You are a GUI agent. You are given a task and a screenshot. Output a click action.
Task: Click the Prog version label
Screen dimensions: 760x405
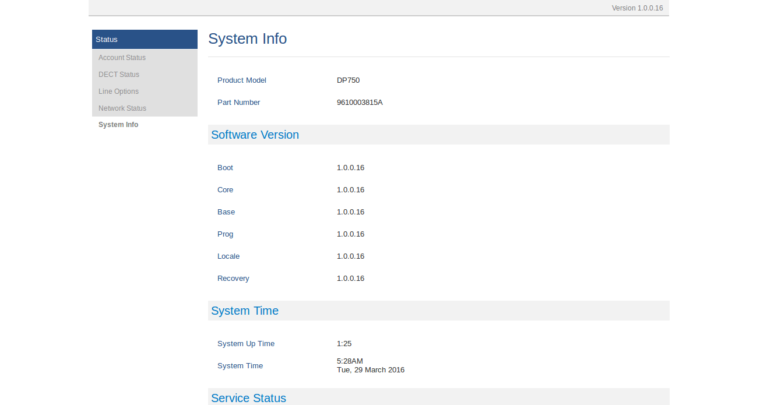(x=225, y=234)
